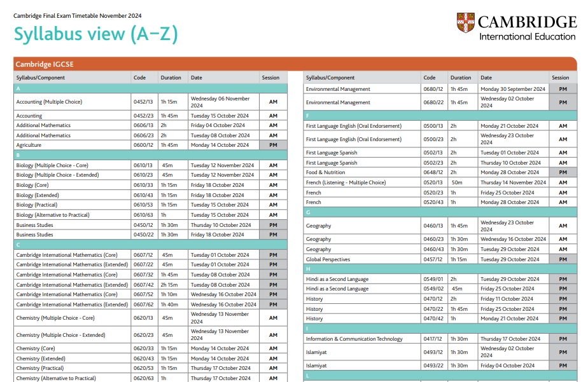
Task: Click code 0520/43 for French
Action: coord(433,202)
